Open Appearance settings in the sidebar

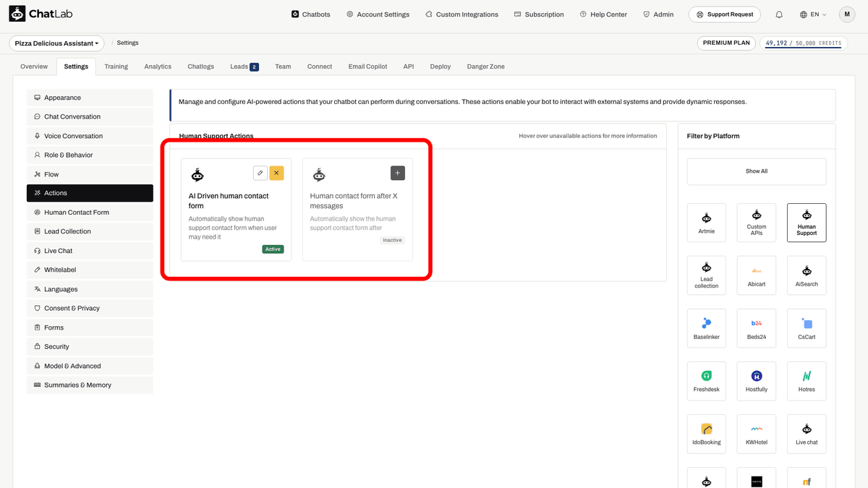coord(90,98)
